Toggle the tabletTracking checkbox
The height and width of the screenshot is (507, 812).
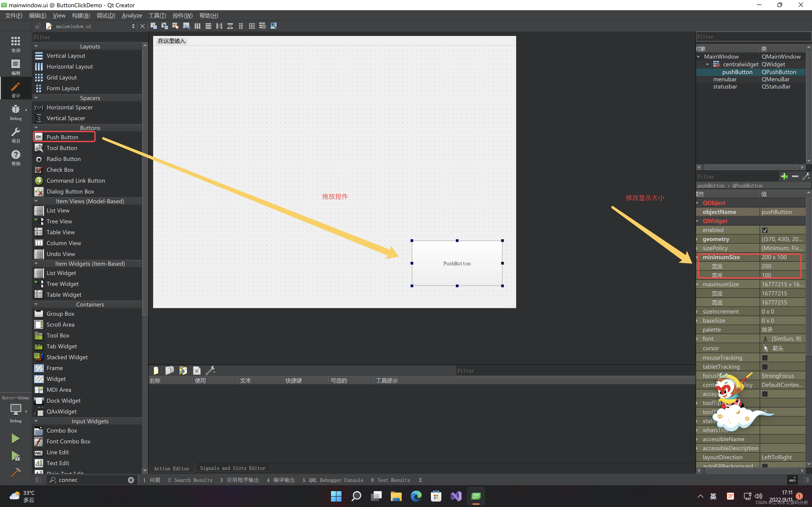(x=765, y=367)
